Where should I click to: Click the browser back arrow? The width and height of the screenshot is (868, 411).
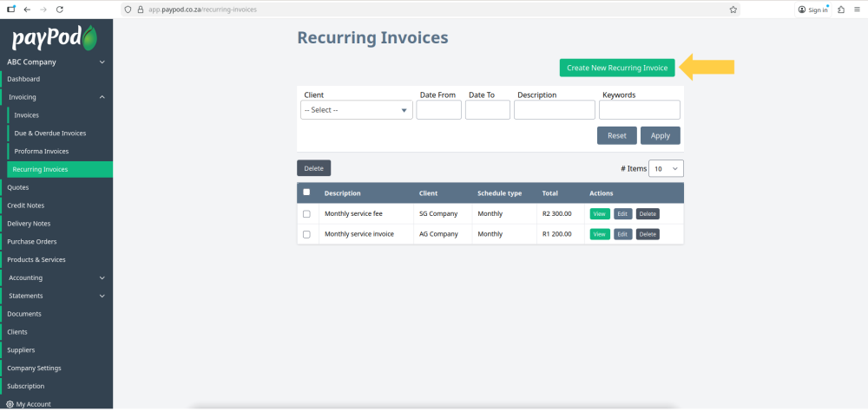coord(27,10)
